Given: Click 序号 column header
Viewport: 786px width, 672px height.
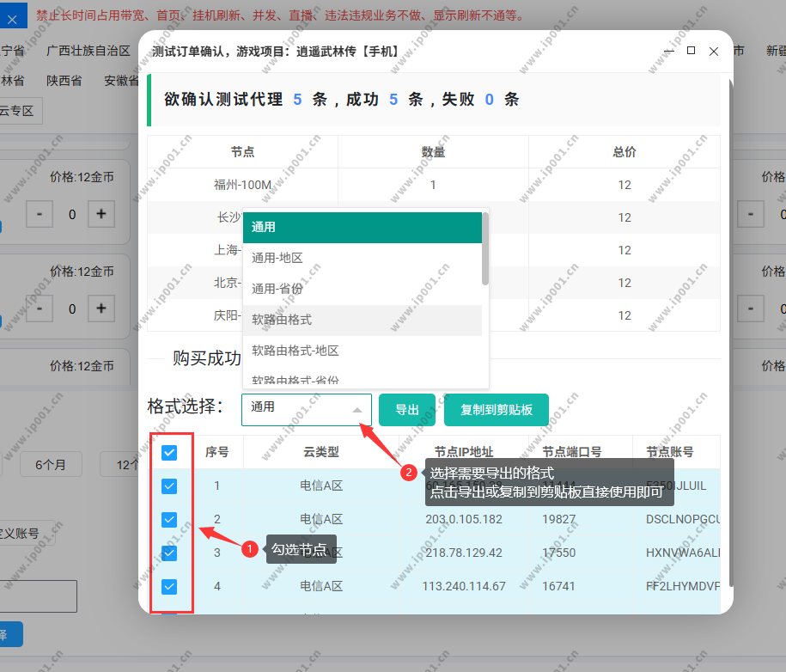Looking at the screenshot, I should 217,452.
